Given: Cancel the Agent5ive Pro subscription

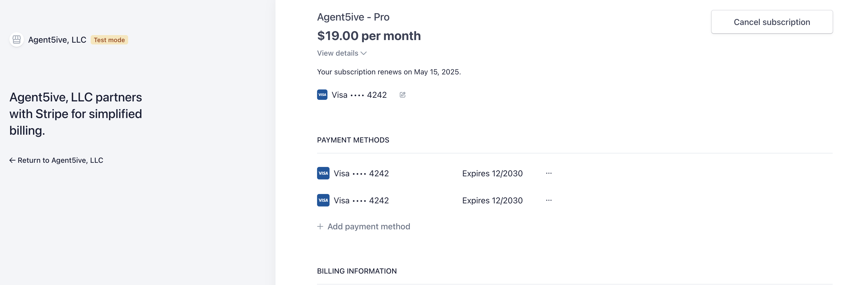Looking at the screenshot, I should 772,22.
